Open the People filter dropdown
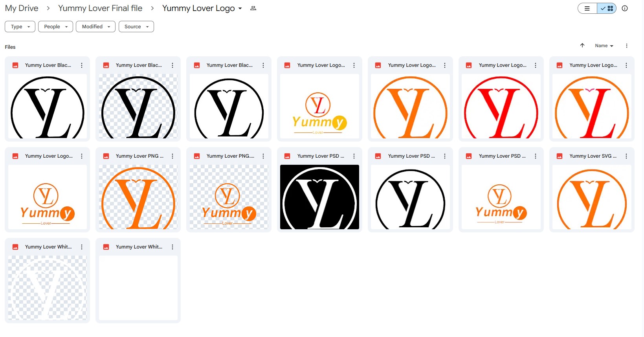The image size is (644, 337). tap(55, 27)
